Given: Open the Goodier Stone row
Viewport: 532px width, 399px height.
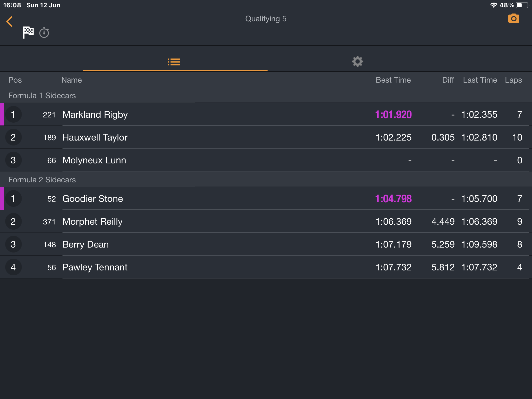Looking at the screenshot, I should point(266,198).
